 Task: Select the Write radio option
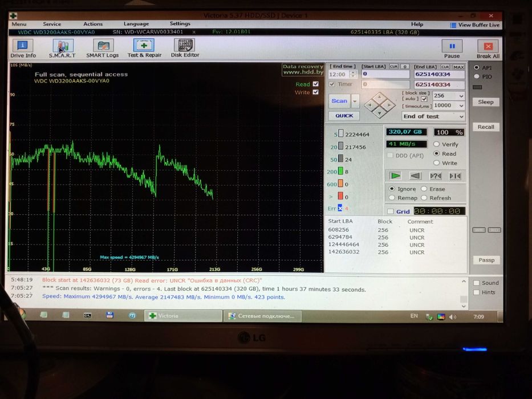[437, 163]
